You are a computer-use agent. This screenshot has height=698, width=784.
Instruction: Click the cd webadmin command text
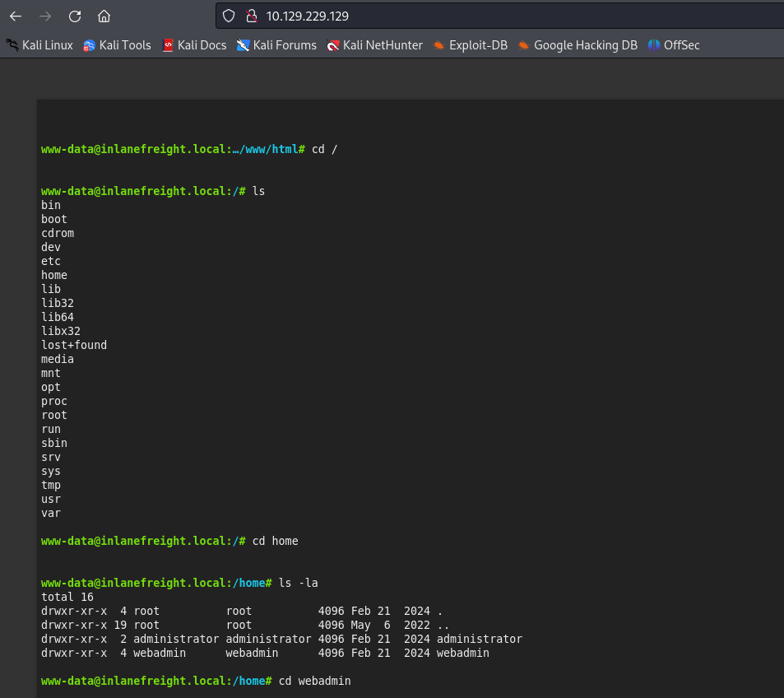(315, 681)
